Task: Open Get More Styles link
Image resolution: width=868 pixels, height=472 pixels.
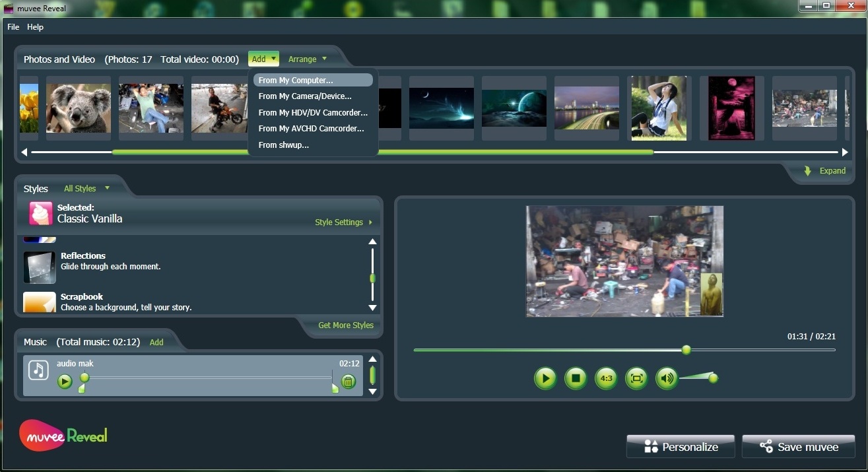Action: coord(345,325)
